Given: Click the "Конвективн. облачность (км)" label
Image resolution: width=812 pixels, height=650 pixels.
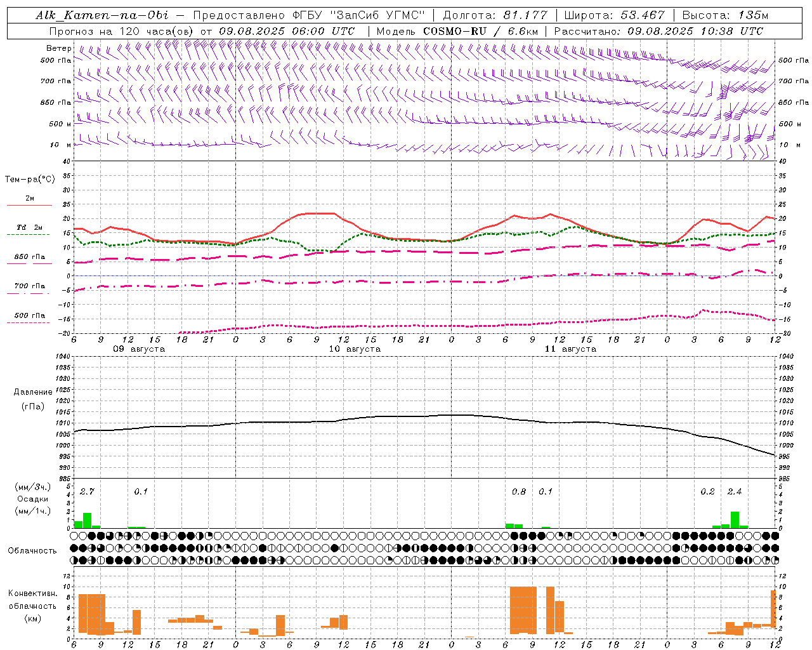Looking at the screenshot, I should tap(32, 606).
